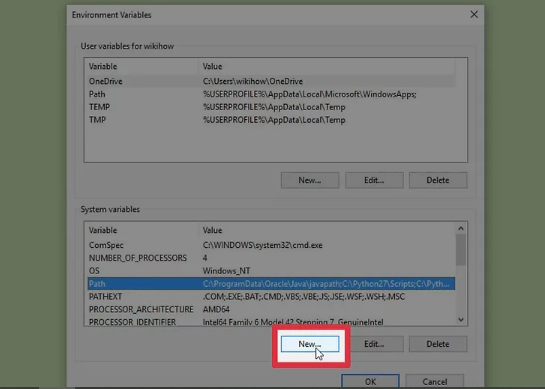545x389 pixels.
Task: Click system variables scrollbar up arrow
Action: 461,228
